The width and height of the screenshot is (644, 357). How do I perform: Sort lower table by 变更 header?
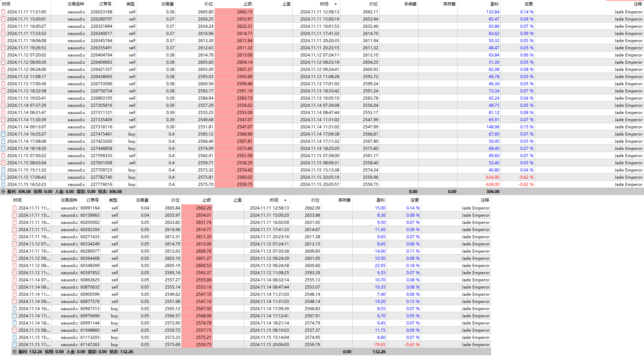pos(415,200)
